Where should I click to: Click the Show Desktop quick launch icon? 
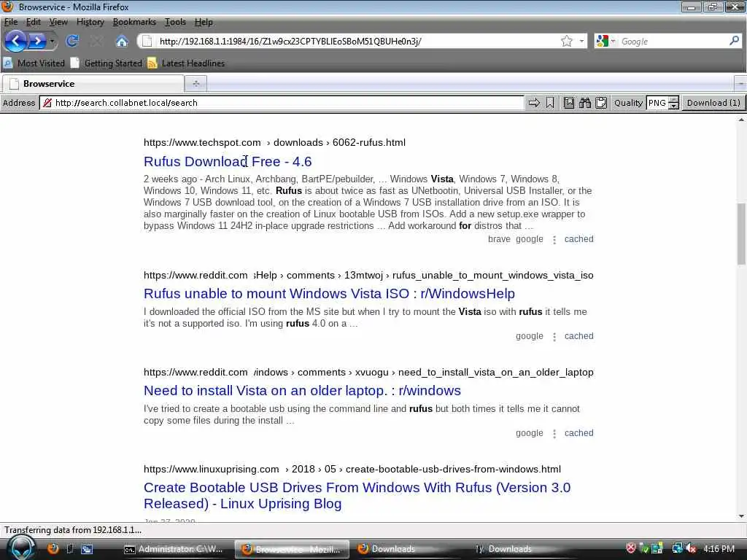[87, 549]
